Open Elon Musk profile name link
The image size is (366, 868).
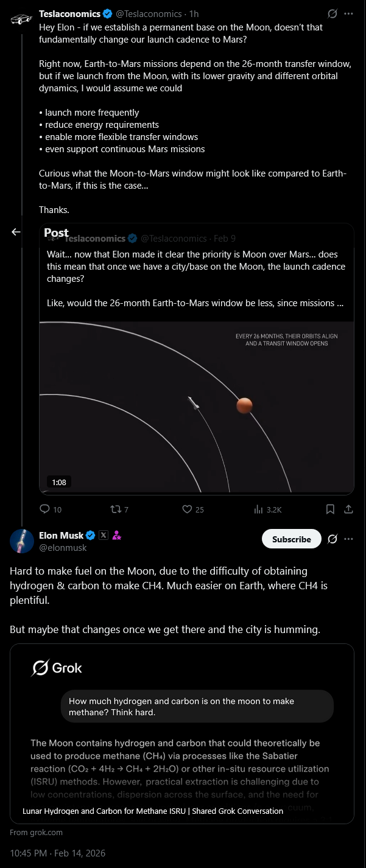coord(61,535)
